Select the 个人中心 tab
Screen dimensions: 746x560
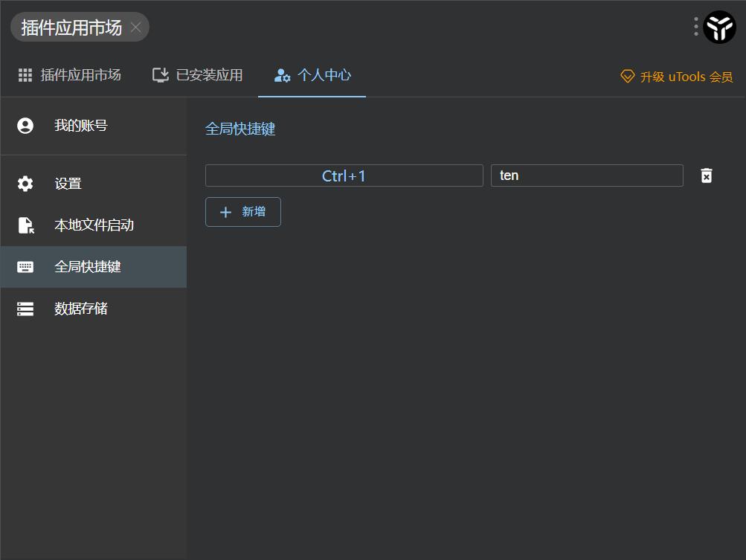312,75
